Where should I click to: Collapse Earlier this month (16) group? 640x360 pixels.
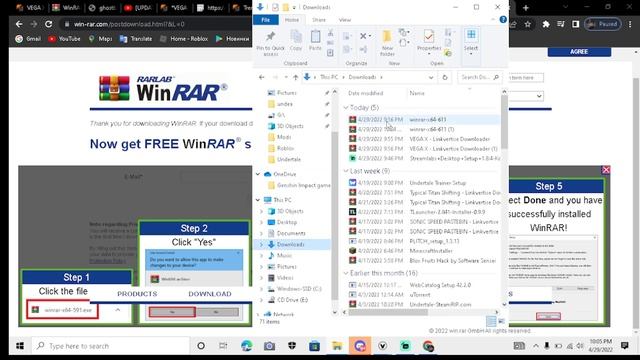(346, 273)
